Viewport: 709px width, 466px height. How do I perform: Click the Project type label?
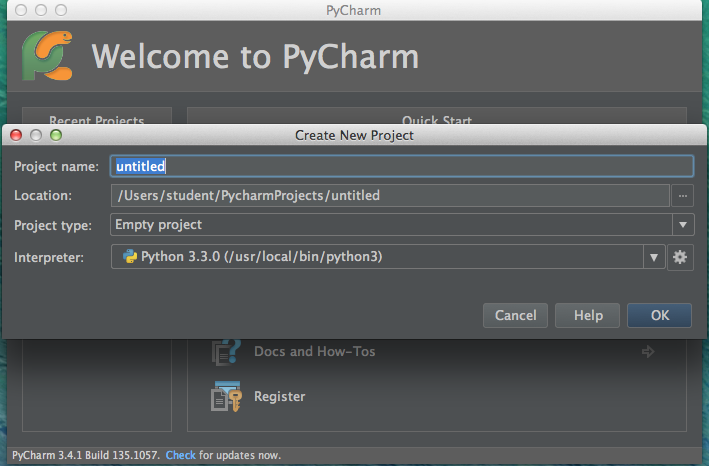pyautogui.click(x=53, y=226)
